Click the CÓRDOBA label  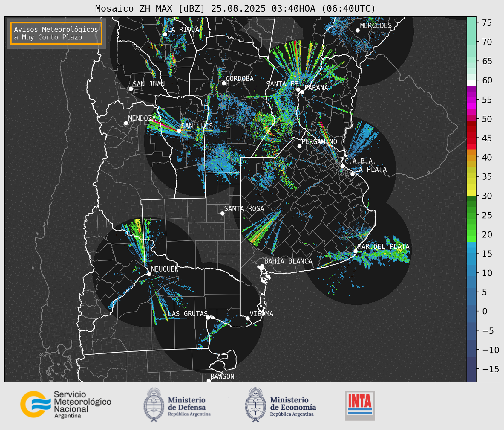tap(240, 78)
